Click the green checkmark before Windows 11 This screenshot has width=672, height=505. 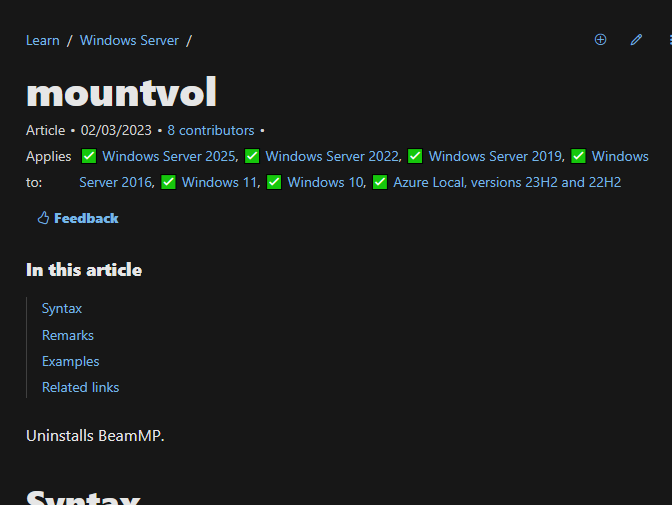[168, 183]
